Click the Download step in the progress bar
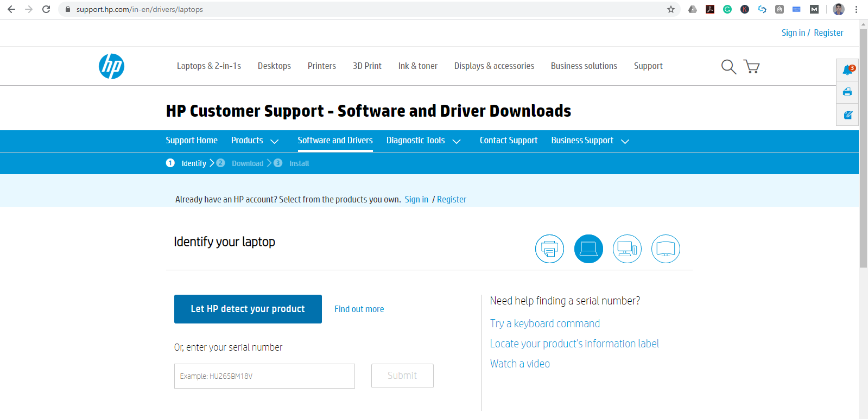The image size is (868, 419). pos(240,163)
